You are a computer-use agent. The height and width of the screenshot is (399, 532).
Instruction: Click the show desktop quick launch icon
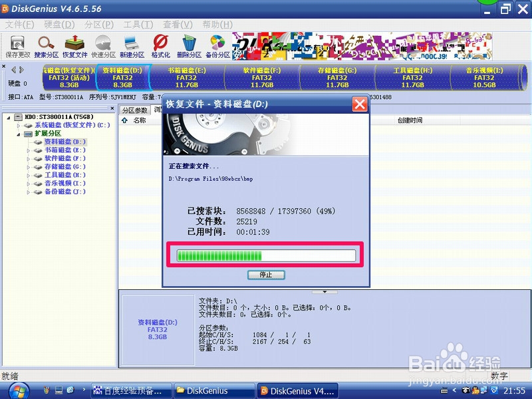click(x=59, y=390)
